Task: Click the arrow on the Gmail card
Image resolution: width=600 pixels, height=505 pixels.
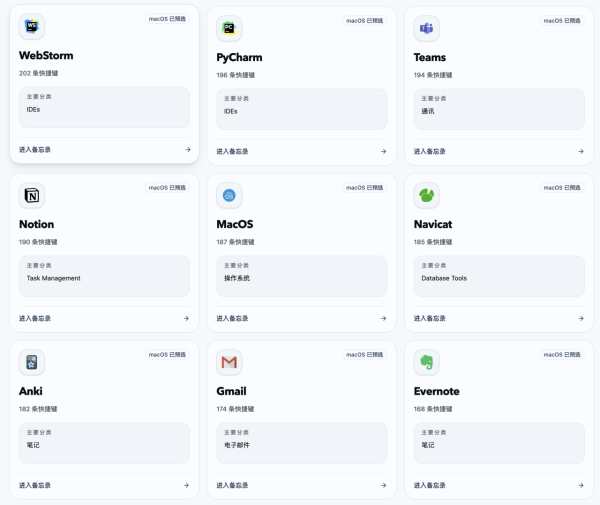Action: (x=383, y=486)
